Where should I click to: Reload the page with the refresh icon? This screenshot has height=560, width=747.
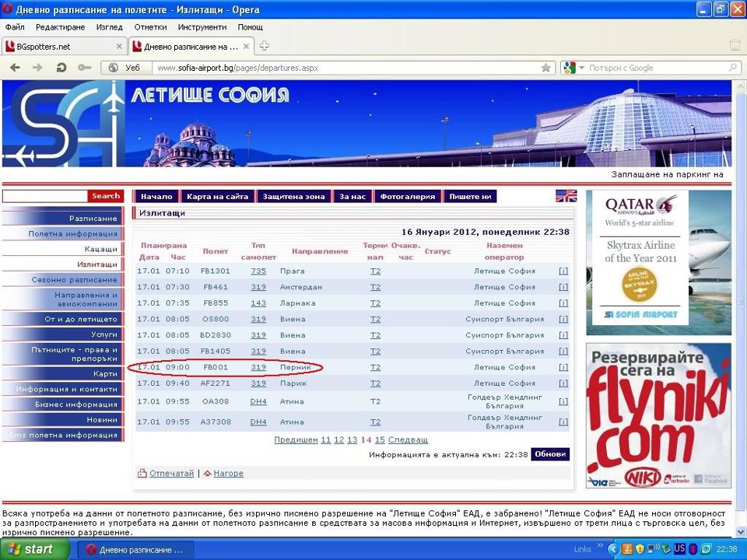(x=61, y=68)
